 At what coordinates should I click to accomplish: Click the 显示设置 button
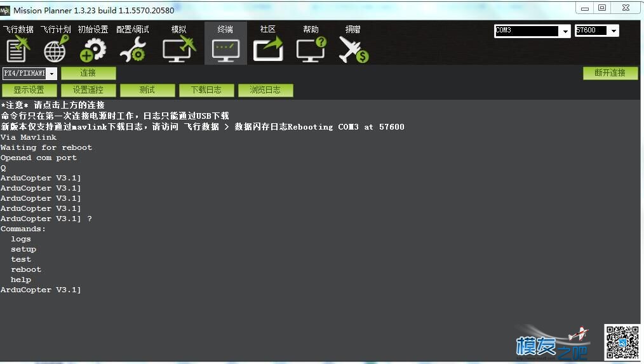click(x=29, y=90)
